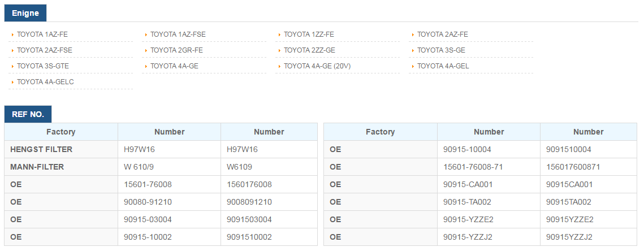
Task: Select the TOYOTA 1ZZ-FE engine entry
Action: pyautogui.click(x=309, y=34)
